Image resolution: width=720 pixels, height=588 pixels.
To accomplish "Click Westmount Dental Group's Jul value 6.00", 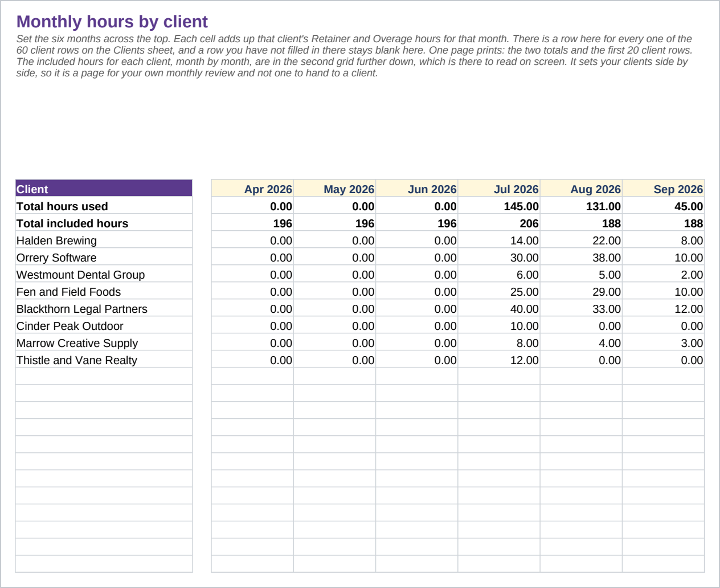I will [499, 274].
